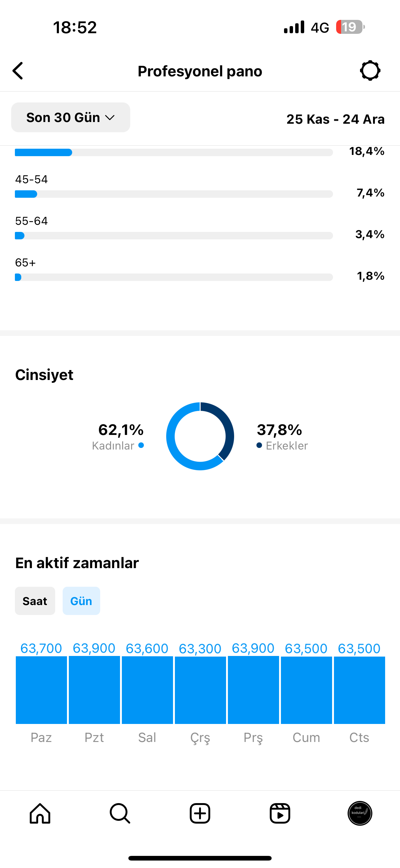Tap the 45-54 age progress bar
The width and height of the screenshot is (400, 868).
(174, 194)
